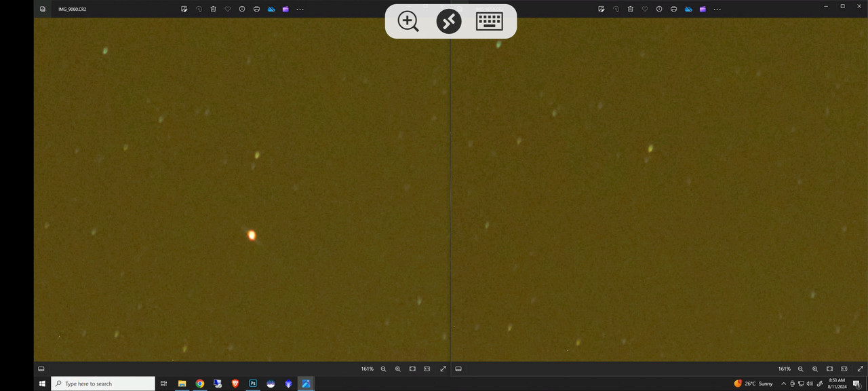The width and height of the screenshot is (868, 391).
Task: Show file info in IMG_9060.CR2 window
Action: pyautogui.click(x=242, y=10)
